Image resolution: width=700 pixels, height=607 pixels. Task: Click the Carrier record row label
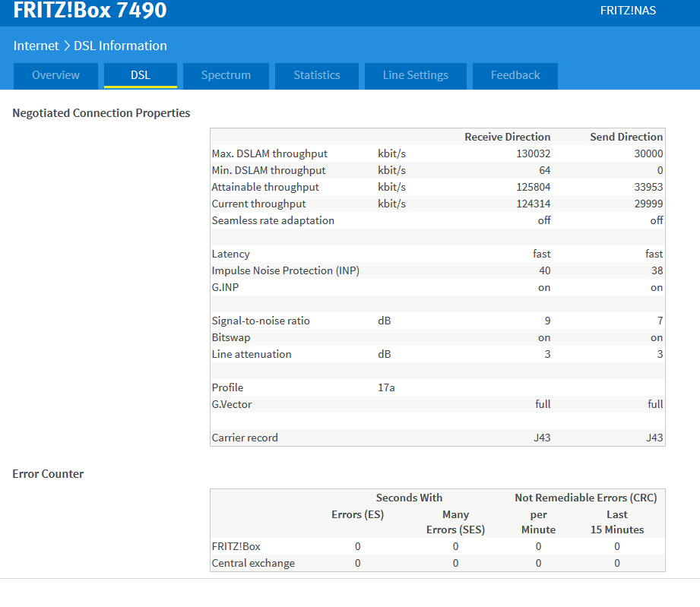click(x=245, y=438)
